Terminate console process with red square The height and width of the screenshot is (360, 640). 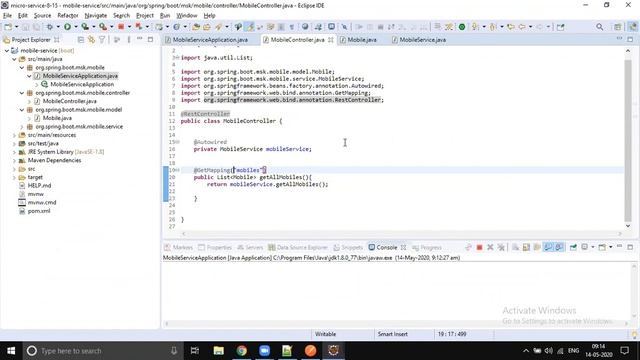coord(479,247)
